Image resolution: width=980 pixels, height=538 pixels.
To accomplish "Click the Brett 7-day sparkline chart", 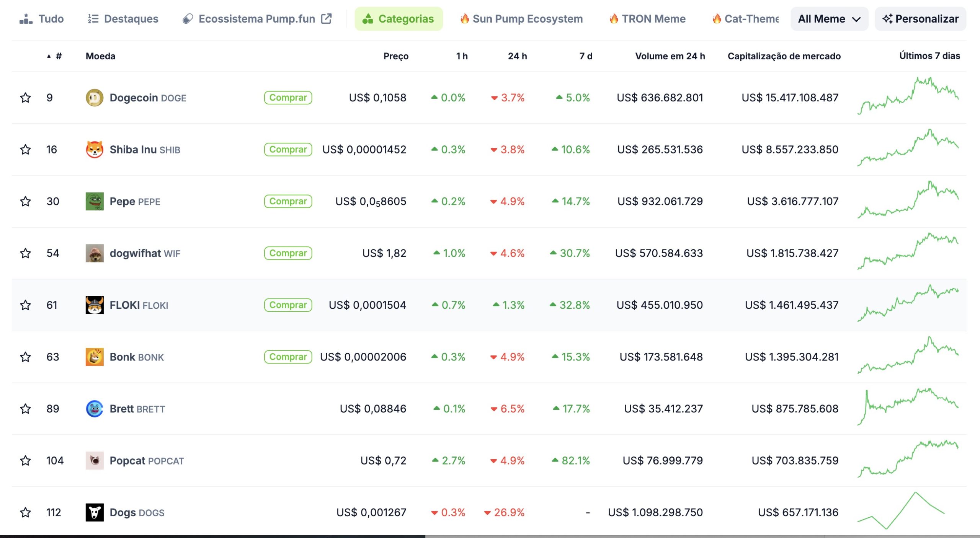I will [x=908, y=407].
